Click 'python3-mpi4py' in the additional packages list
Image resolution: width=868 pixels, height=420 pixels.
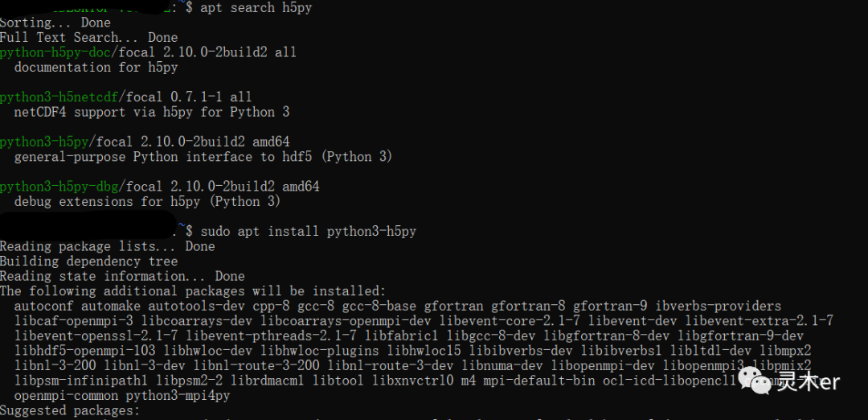tap(178, 396)
